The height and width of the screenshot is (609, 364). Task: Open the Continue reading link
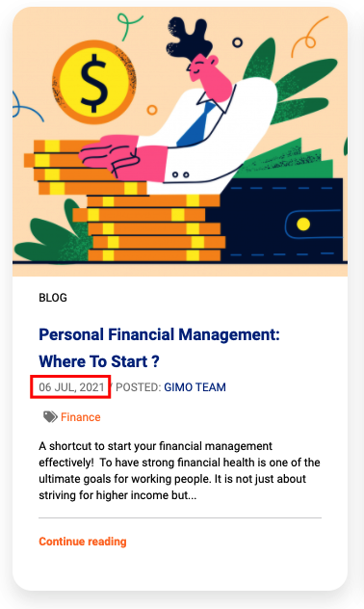tap(83, 542)
